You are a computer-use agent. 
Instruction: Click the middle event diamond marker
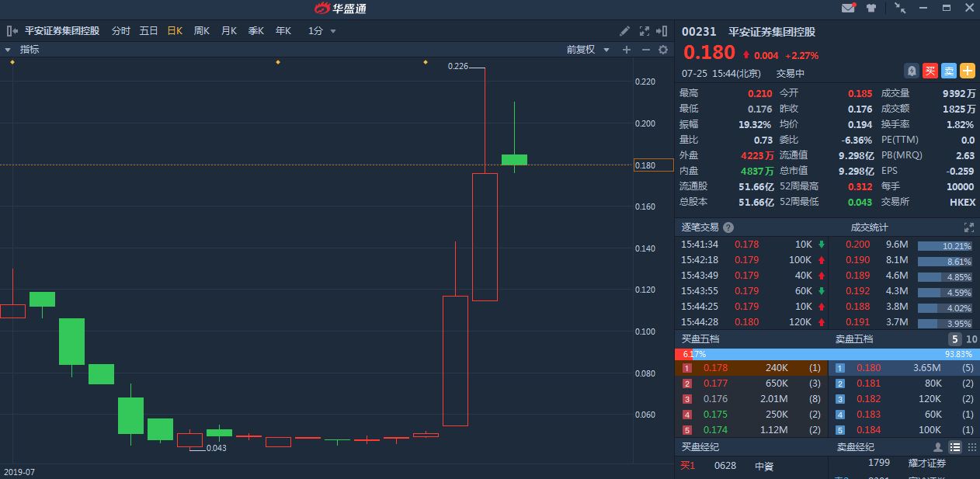[278, 62]
